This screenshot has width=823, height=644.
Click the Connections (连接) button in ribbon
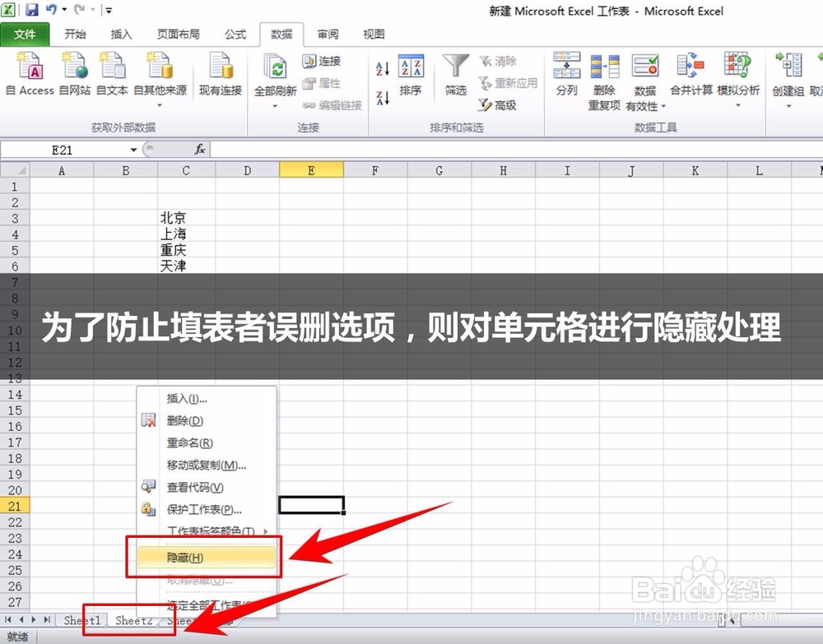coord(322,62)
